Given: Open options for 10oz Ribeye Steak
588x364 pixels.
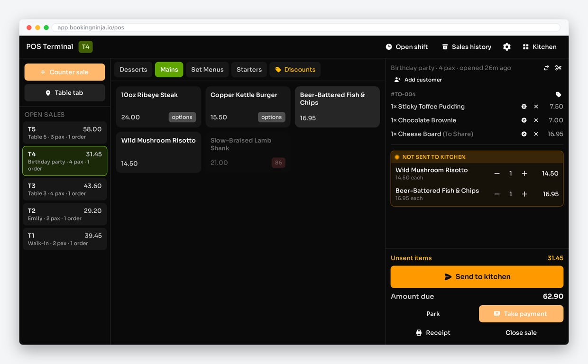Looking at the screenshot, I should [x=182, y=117].
